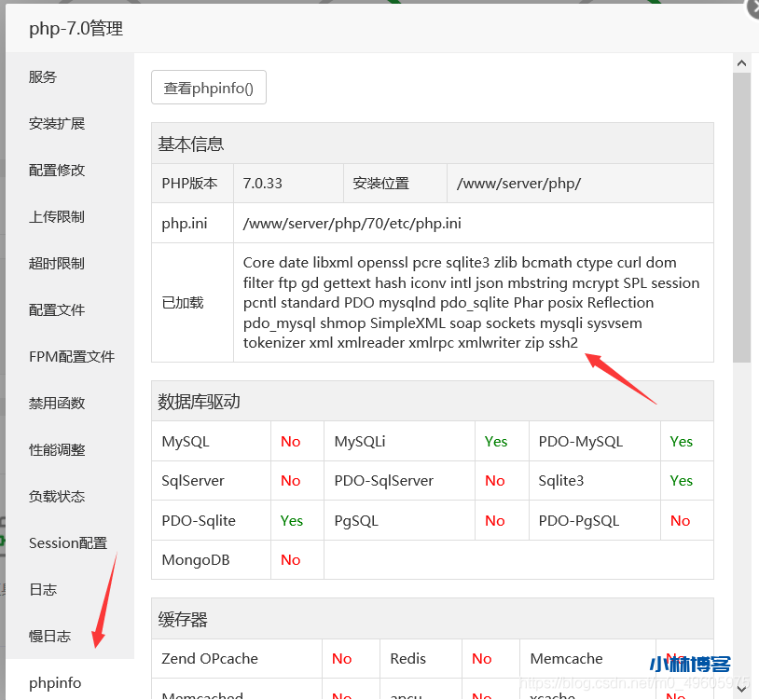759x700 pixels.
Task: Open Session配置 settings
Action: (x=68, y=543)
